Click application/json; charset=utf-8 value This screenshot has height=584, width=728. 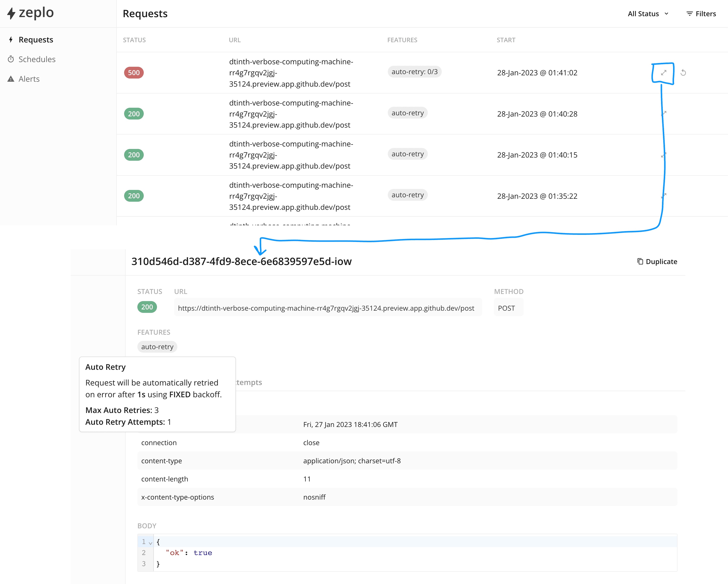click(x=352, y=461)
